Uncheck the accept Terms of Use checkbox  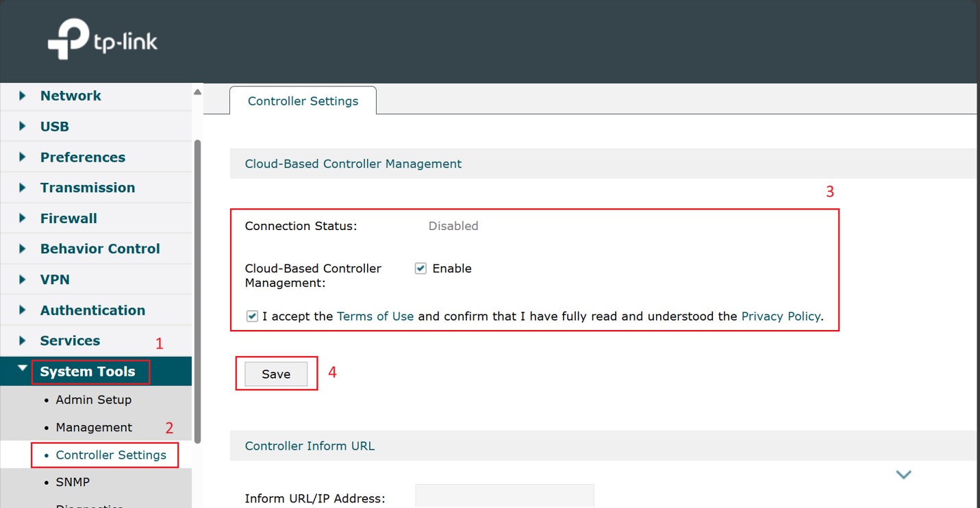(x=252, y=316)
